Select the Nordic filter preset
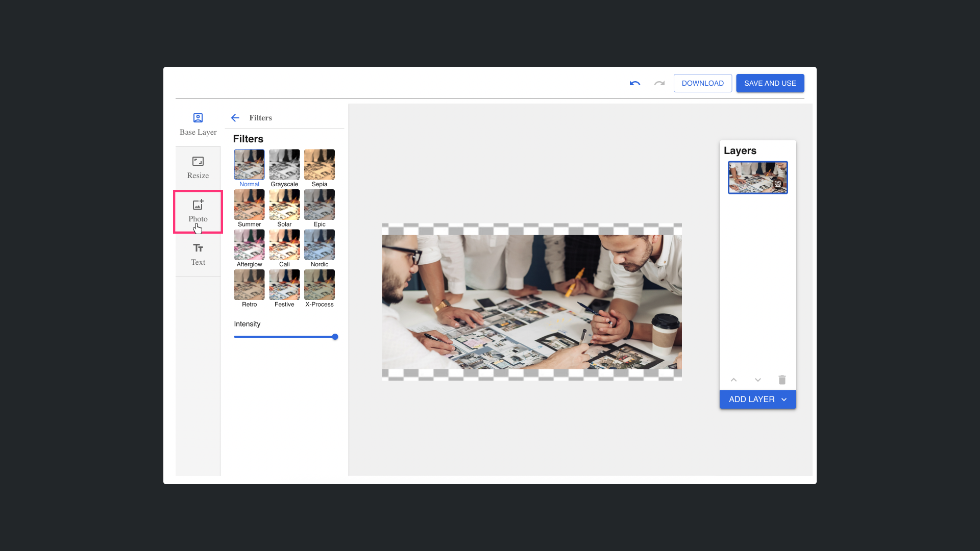 click(320, 245)
